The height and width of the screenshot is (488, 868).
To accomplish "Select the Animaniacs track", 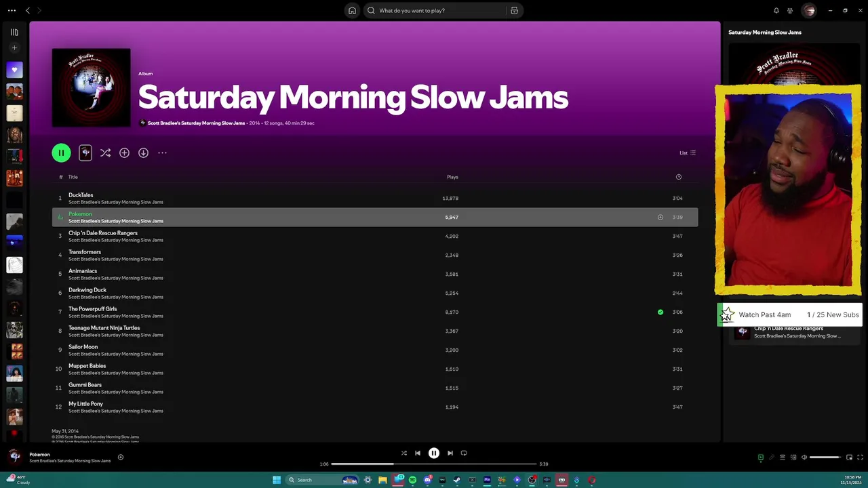I will 374,274.
